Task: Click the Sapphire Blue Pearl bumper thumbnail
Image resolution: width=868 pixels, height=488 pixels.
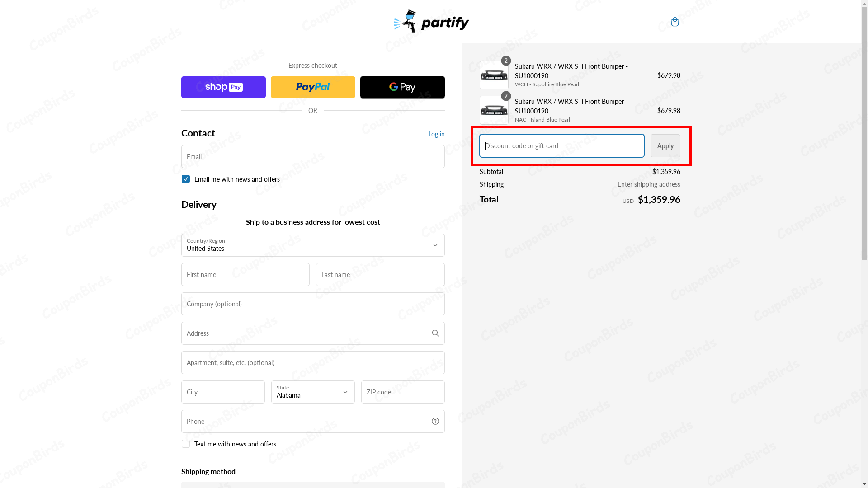Action: (494, 75)
